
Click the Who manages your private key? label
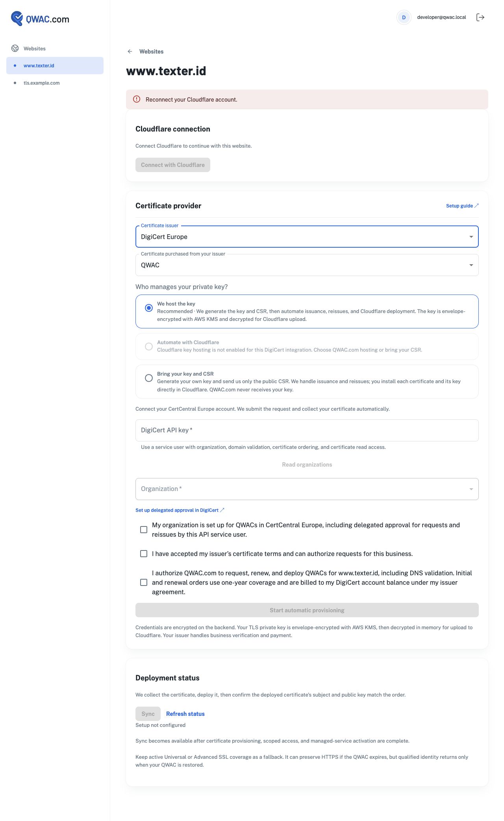[182, 287]
